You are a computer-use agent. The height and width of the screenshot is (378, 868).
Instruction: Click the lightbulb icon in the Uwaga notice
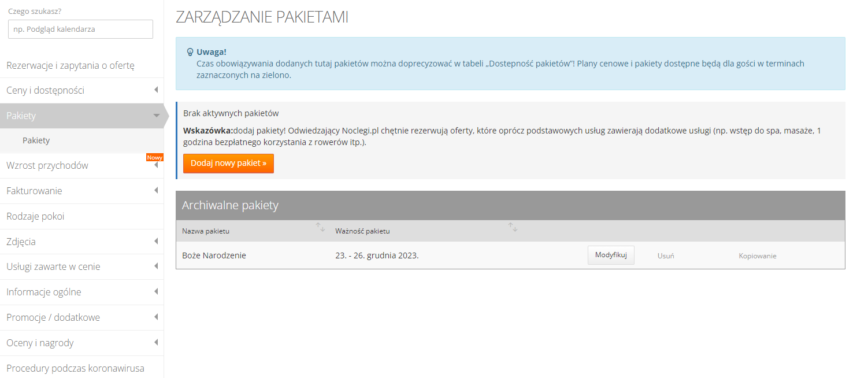(190, 52)
